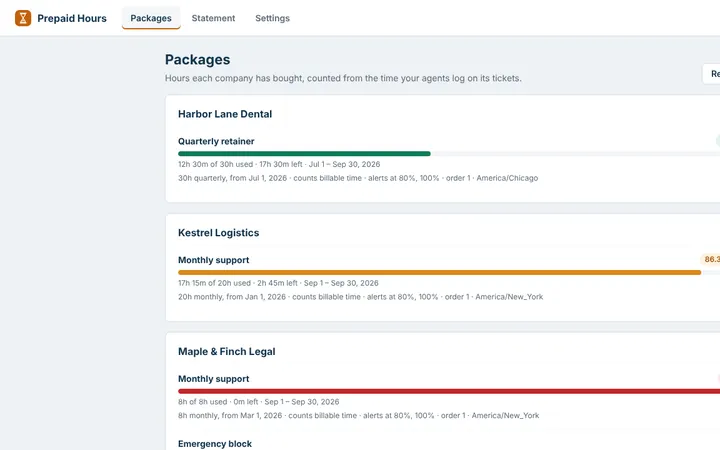The width and height of the screenshot is (720, 450).
Task: Click the '12h 30m of 30h used' text
Action: [x=215, y=164]
